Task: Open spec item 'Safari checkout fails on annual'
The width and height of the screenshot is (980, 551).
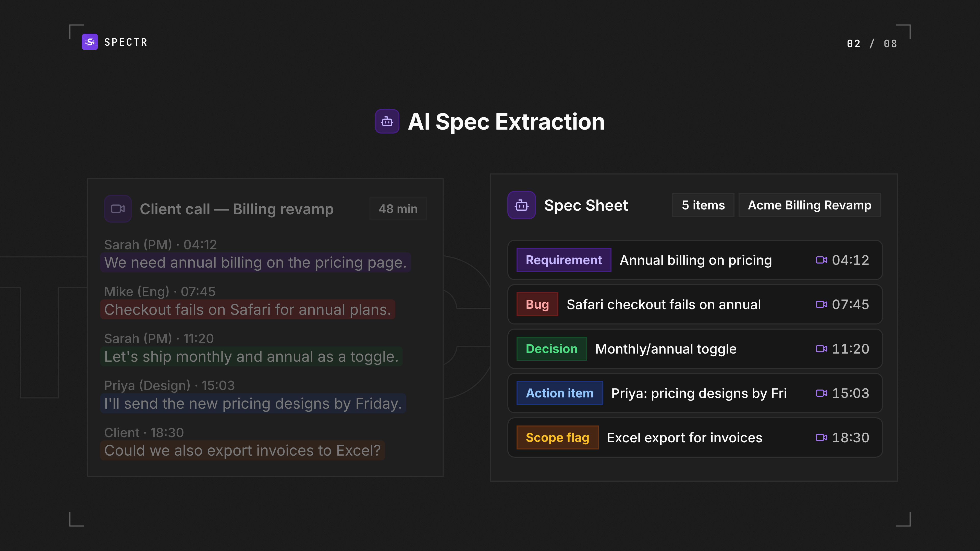Action: click(695, 305)
